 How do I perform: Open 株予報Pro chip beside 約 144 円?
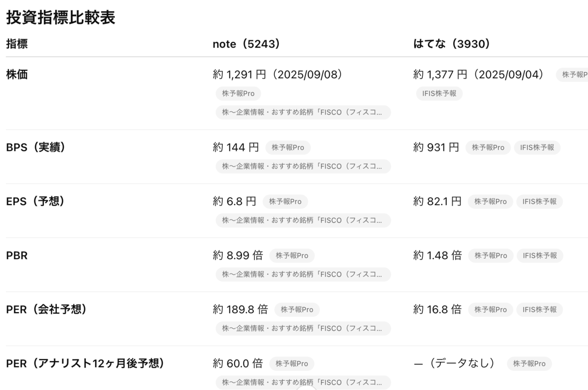click(x=288, y=147)
